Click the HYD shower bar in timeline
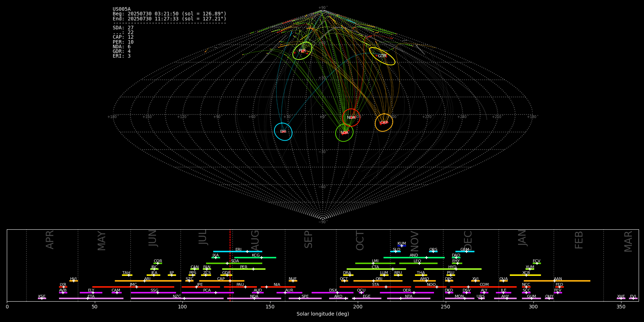644x322 pixels. (x=453, y=269)
